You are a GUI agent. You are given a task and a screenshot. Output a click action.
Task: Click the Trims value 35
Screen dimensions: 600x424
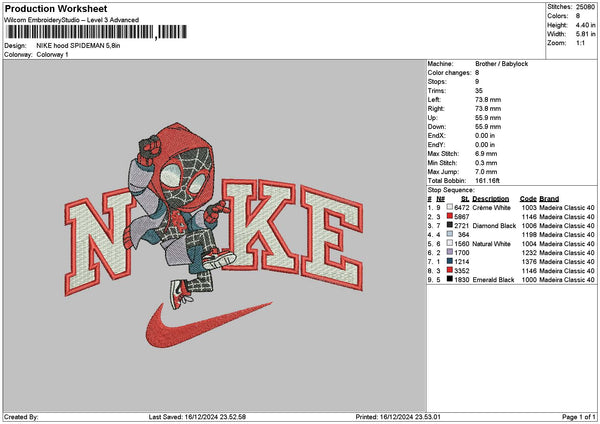click(x=479, y=91)
